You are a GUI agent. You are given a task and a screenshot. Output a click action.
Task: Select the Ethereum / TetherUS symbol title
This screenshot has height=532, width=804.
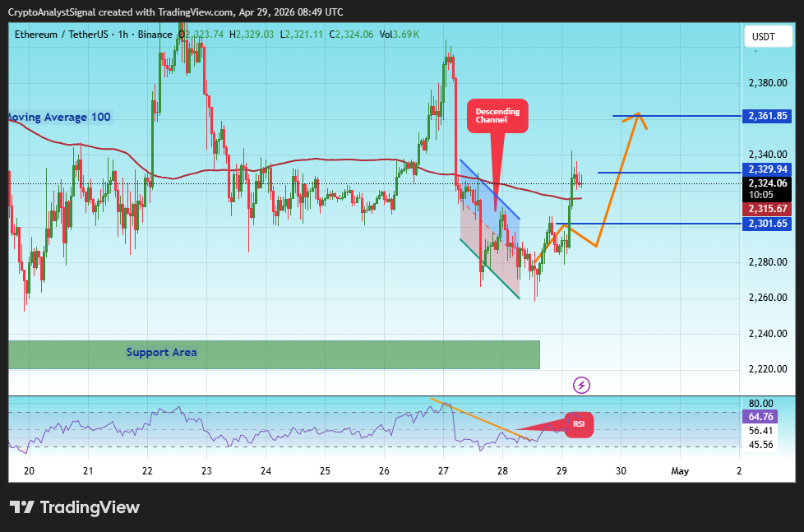pyautogui.click(x=94, y=35)
